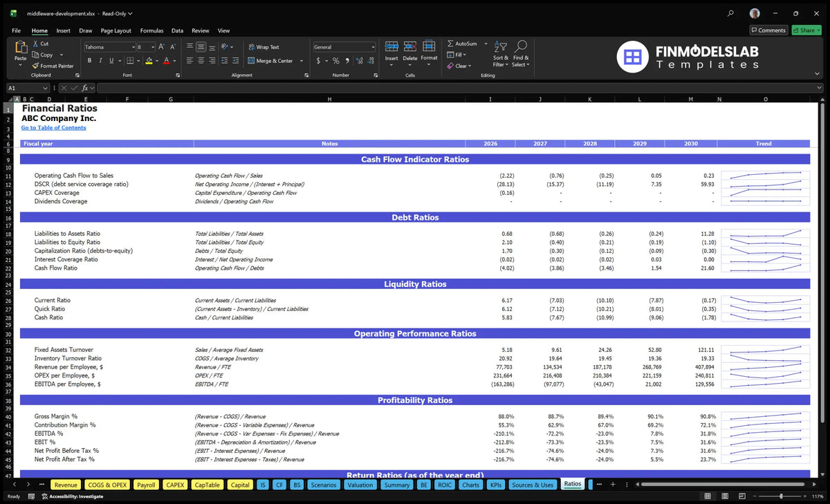Open the font size dropdown
The image size is (830, 504).
click(x=152, y=47)
